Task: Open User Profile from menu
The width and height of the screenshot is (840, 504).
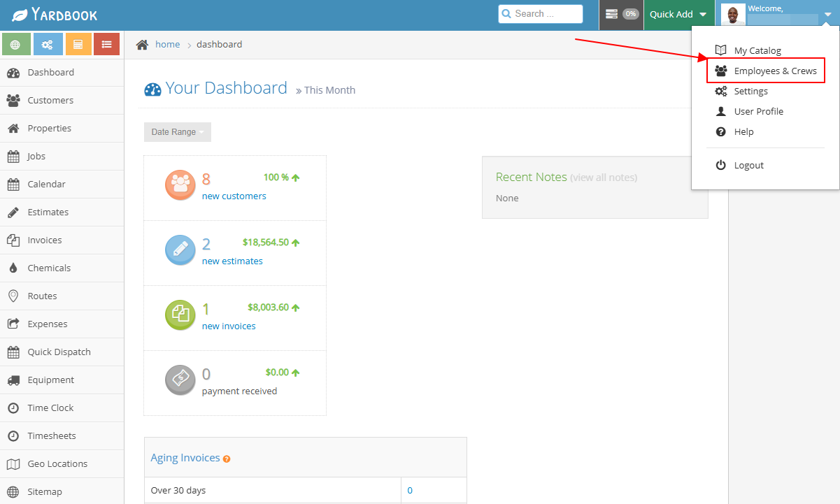Action: [766, 111]
